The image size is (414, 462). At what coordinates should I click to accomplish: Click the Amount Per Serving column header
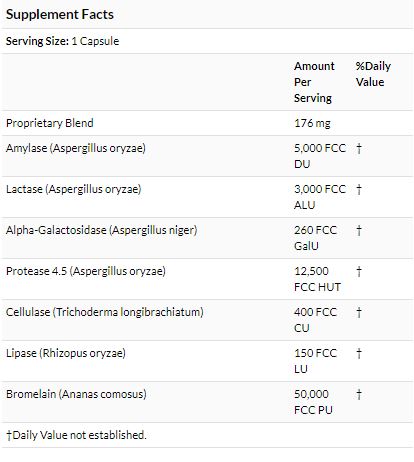314,82
